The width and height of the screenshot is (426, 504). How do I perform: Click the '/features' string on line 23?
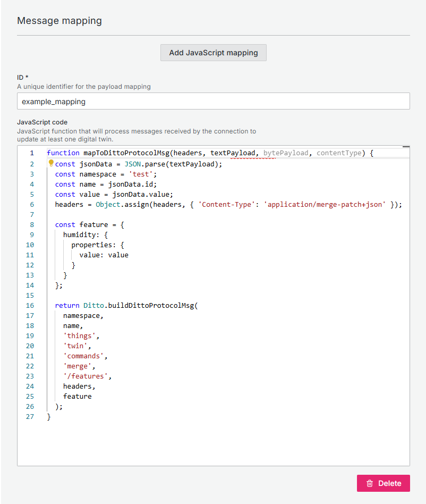click(x=86, y=376)
